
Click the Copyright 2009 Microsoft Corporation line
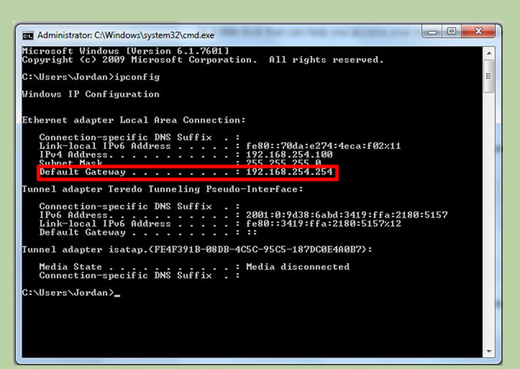[x=203, y=60]
